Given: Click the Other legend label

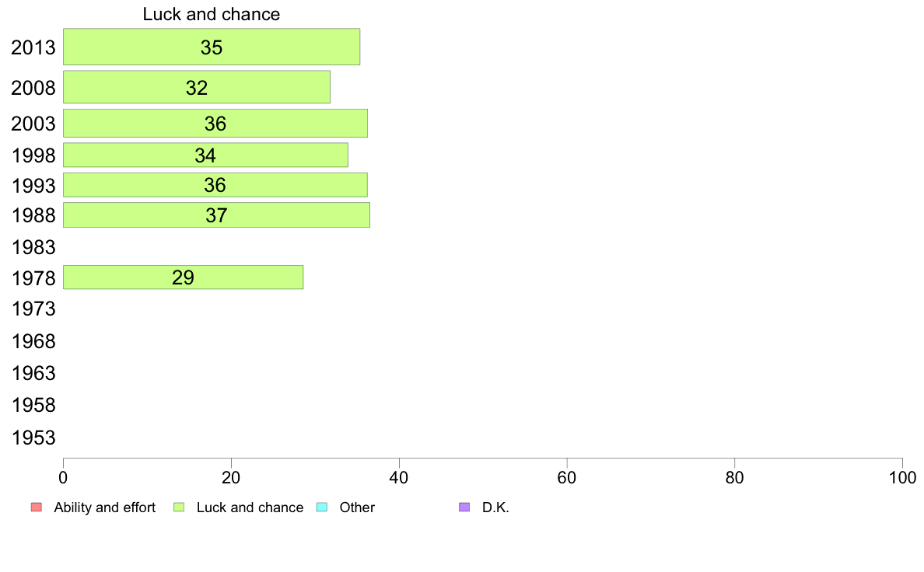Looking at the screenshot, I should click(x=357, y=507).
